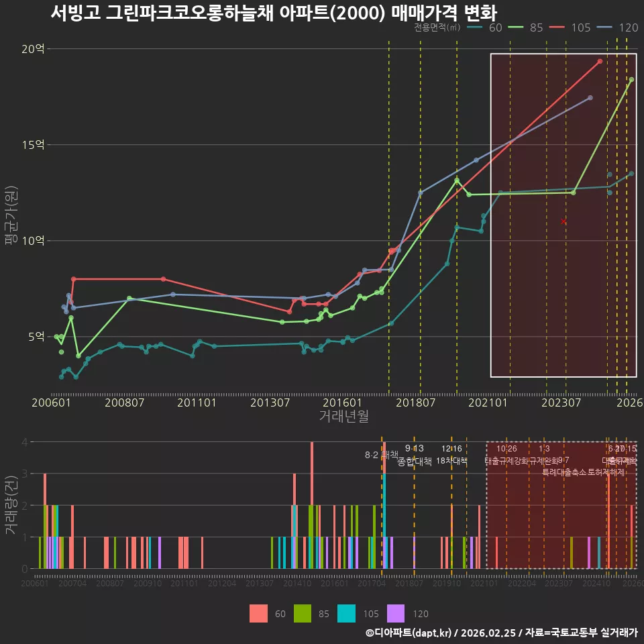Screen dimensions: 644x644
Task: Click volume axis tick label 2
Action: pos(25,505)
